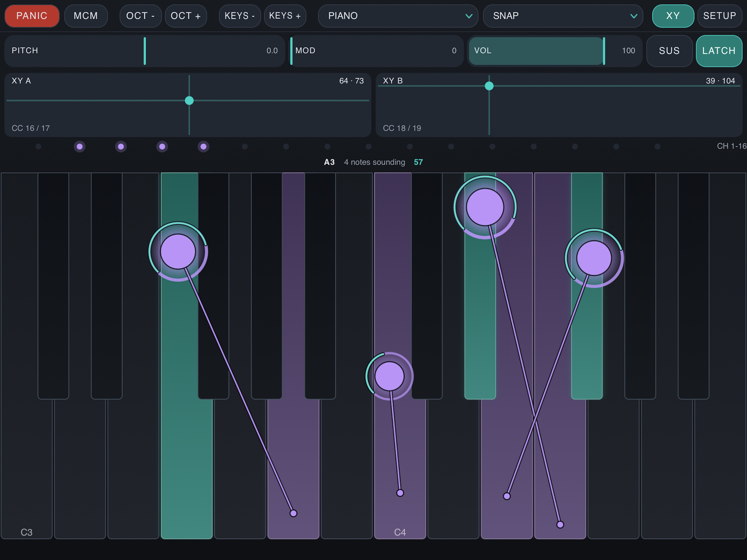Click the XY A pad handle
The width and height of the screenshot is (747, 560).
coord(189,100)
